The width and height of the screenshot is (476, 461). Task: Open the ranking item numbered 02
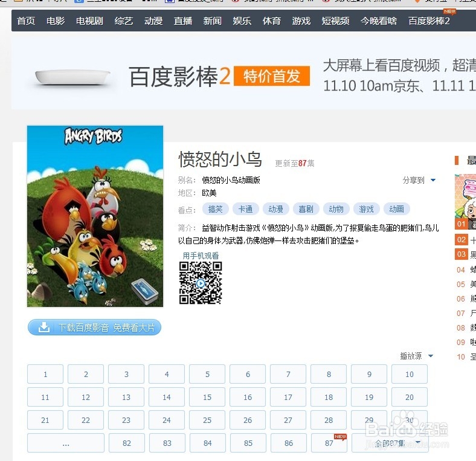pos(465,240)
